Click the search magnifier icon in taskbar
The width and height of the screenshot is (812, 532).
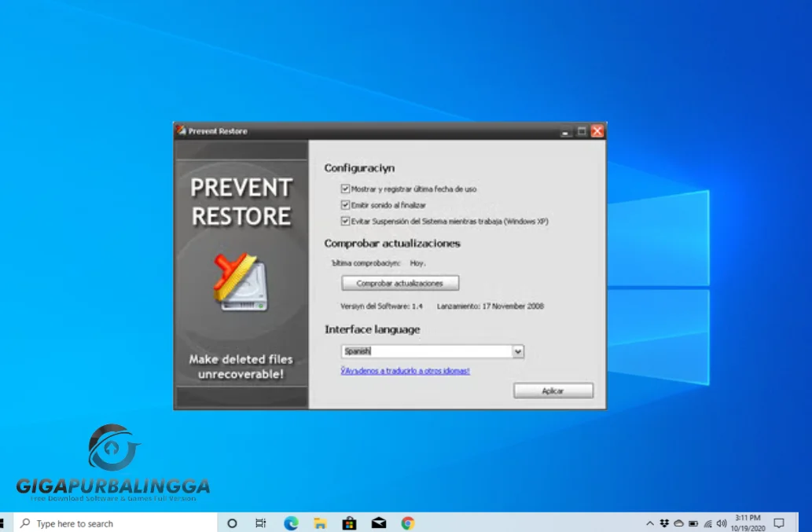(25, 523)
